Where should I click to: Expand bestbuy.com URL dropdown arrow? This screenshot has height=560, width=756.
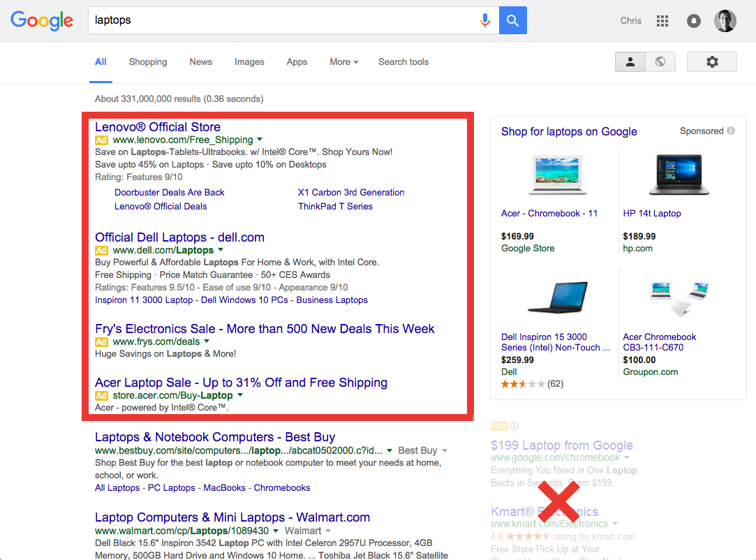(x=390, y=450)
